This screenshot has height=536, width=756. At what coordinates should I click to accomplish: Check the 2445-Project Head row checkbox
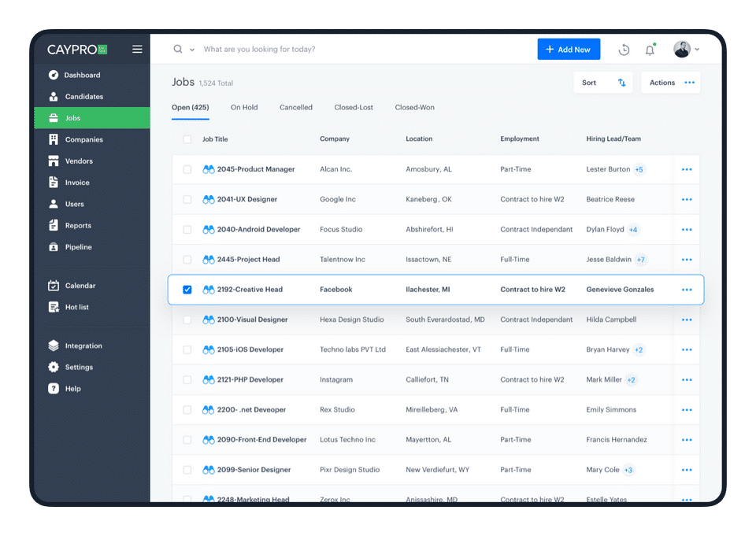point(187,259)
